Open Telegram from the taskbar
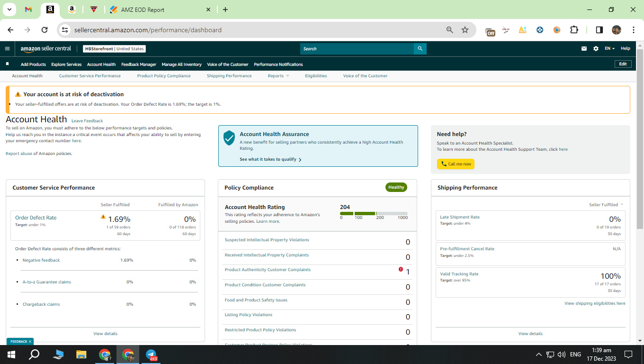This screenshot has height=364, width=644. (152, 355)
